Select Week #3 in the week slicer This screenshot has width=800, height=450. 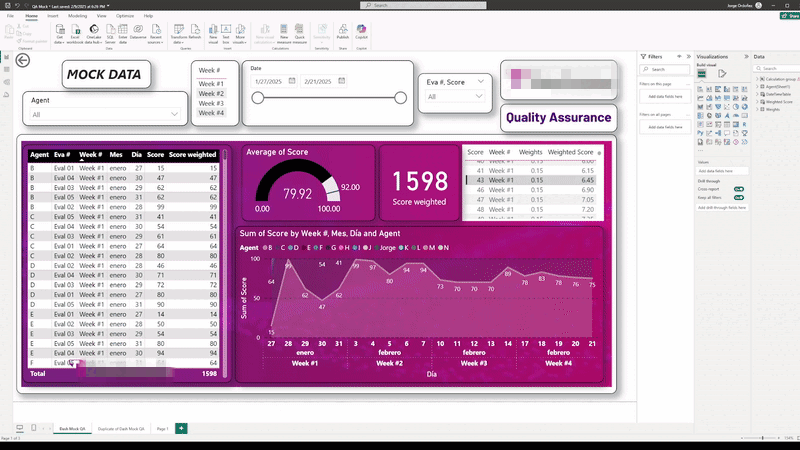pyautogui.click(x=211, y=103)
